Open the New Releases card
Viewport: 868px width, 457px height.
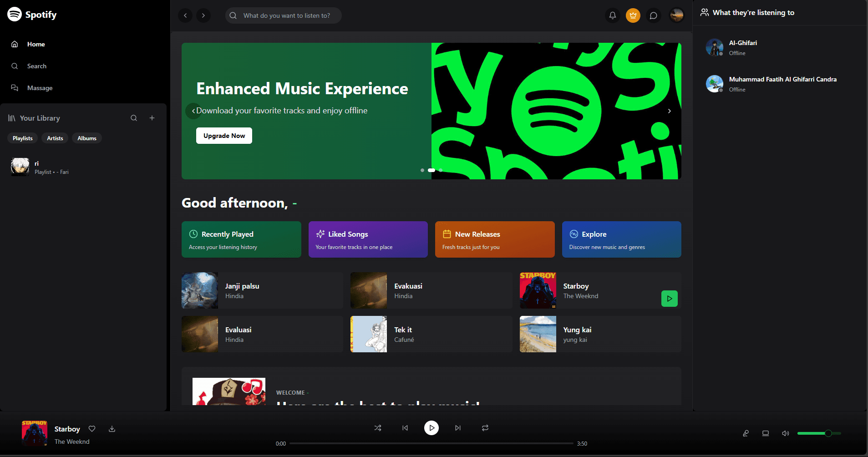[495, 239]
